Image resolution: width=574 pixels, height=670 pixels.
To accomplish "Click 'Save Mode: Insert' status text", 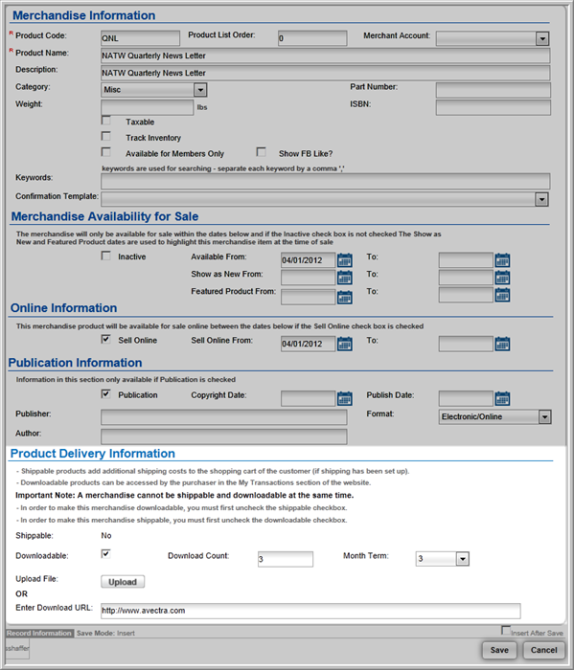I will coord(106,633).
